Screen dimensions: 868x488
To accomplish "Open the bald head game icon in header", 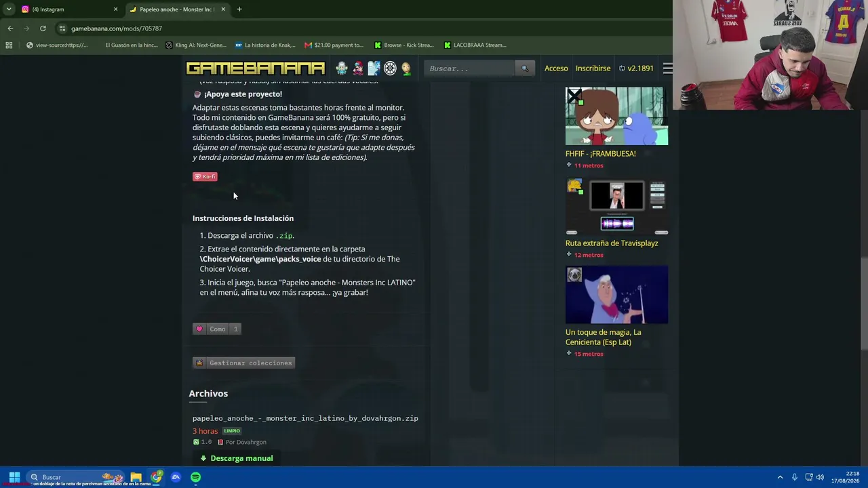I will point(406,68).
